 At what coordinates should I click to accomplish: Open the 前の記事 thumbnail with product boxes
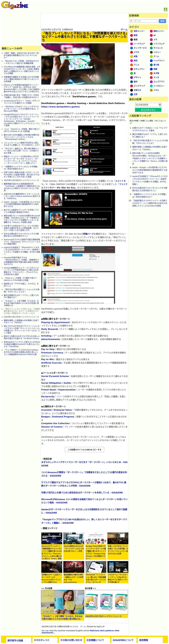coord(106,602)
